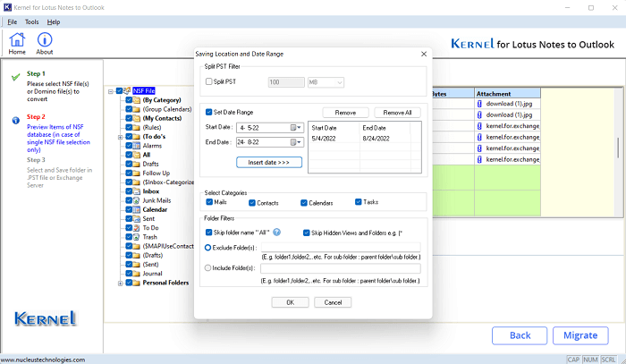Click the Insert date >>> button
The width and height of the screenshot is (626, 364).
(268, 163)
